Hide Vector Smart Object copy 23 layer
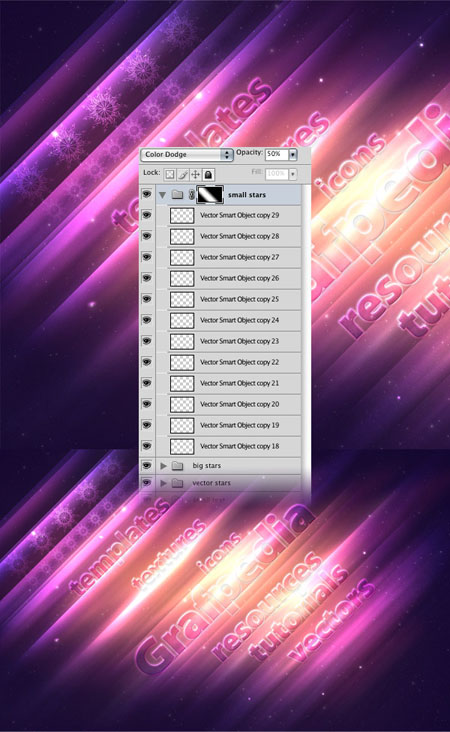Viewport: 450px width, 732px height. [x=147, y=341]
